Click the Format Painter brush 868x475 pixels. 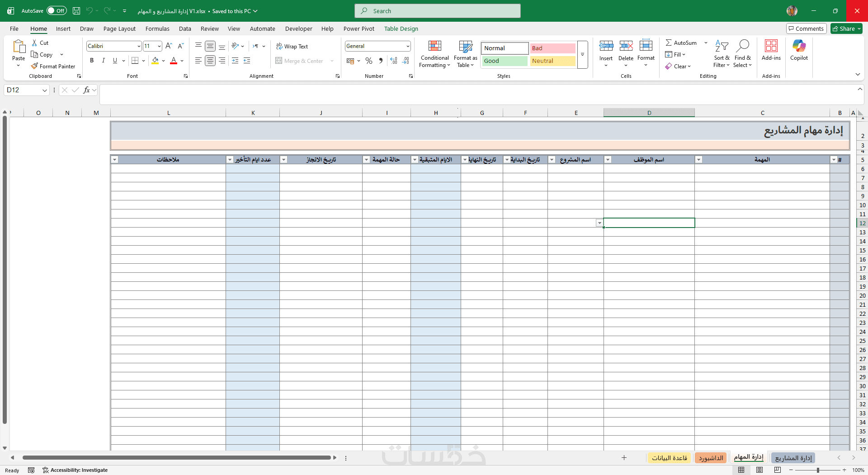[x=35, y=66]
